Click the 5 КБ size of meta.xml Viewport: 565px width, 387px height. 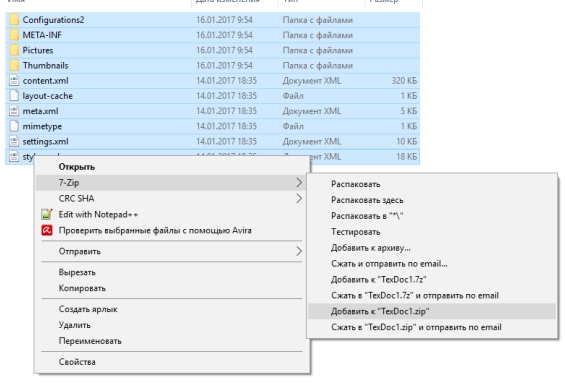[409, 111]
